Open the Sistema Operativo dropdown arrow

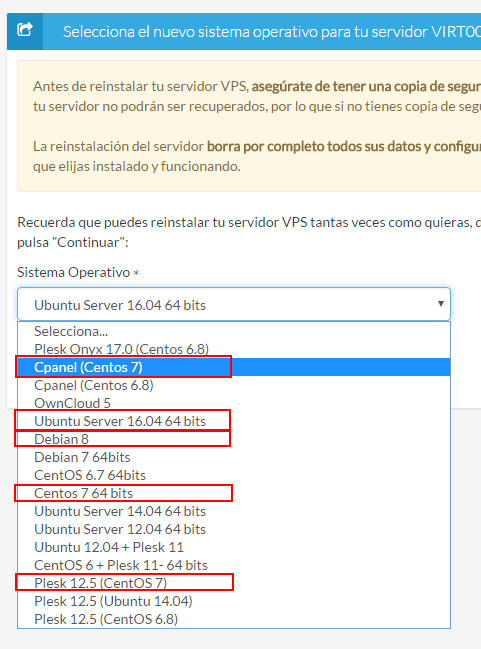coord(441,304)
